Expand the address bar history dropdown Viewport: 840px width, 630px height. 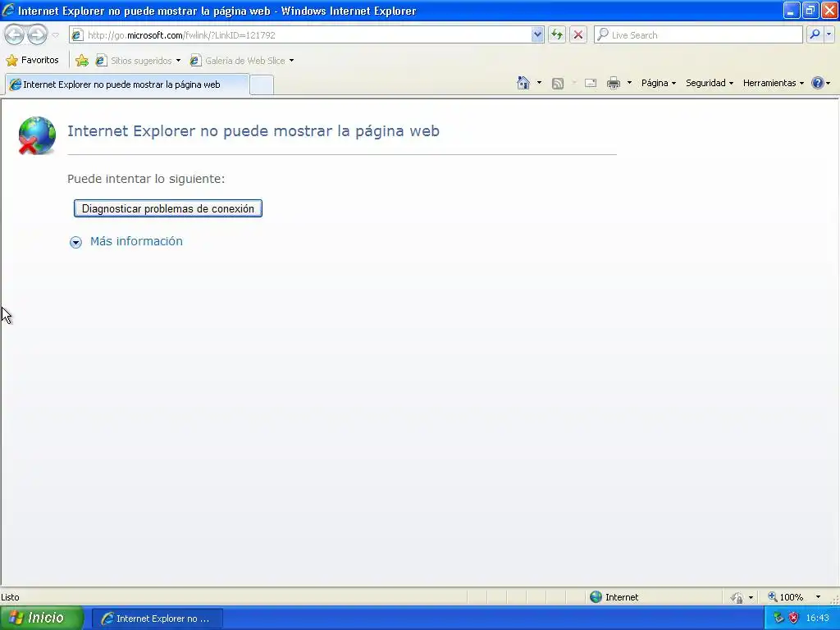coord(537,35)
